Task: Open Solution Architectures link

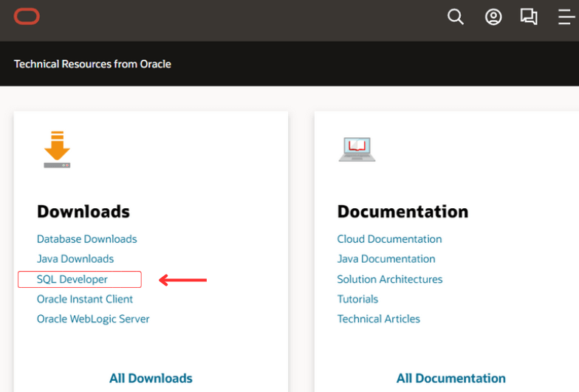Action: (x=390, y=279)
